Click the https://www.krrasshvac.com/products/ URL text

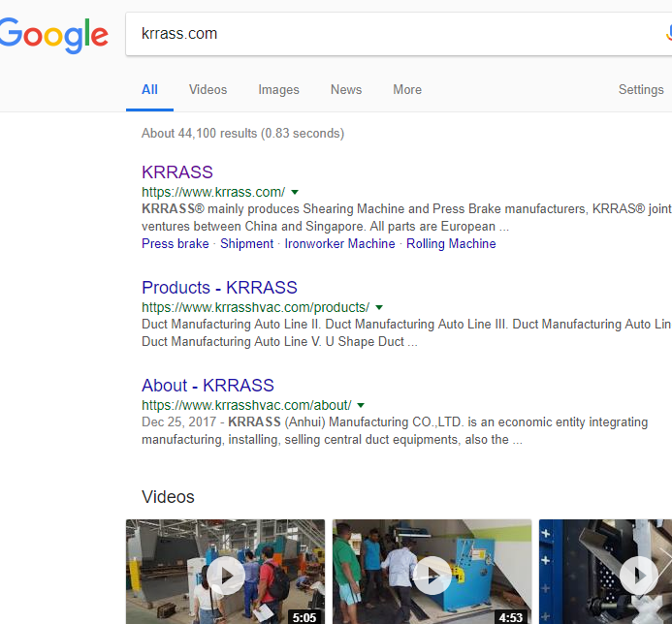pos(255,307)
